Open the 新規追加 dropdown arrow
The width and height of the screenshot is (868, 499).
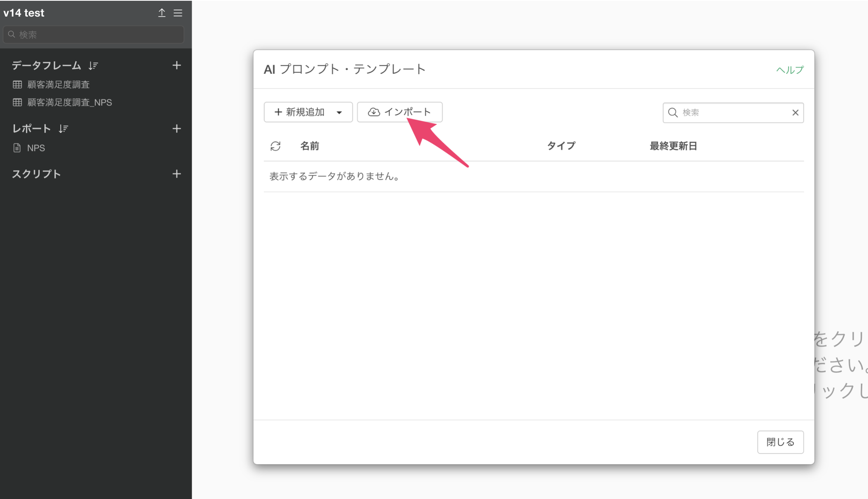coord(339,112)
